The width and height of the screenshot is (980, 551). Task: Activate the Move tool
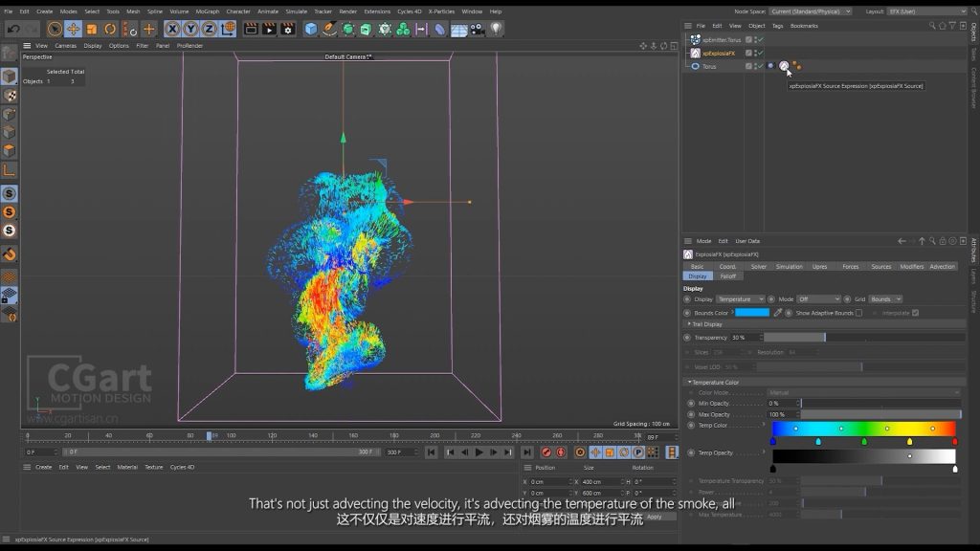[x=73, y=29]
